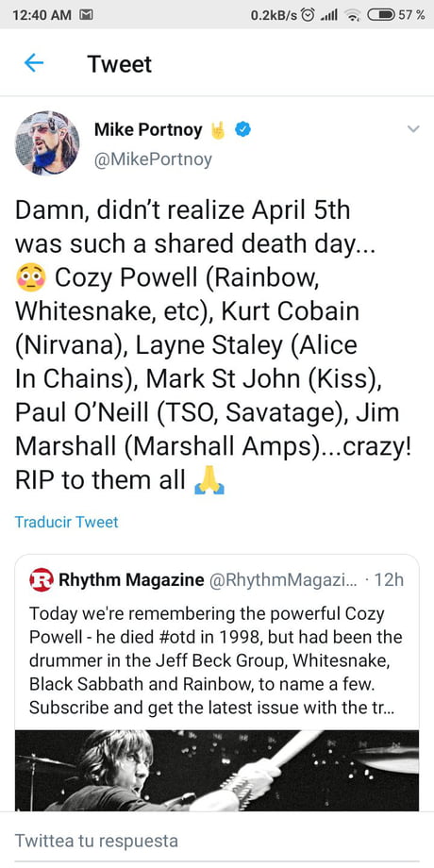Viewport: 434px width, 868px height.
Task: Tap the battery indicator icon
Action: click(380, 15)
